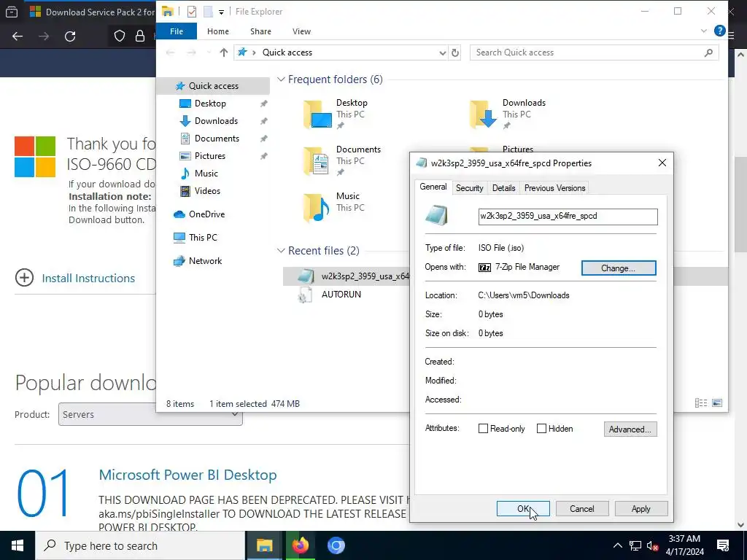The width and height of the screenshot is (747, 560).
Task: Click the Properties quick access toolbar icon
Action: [x=192, y=12]
